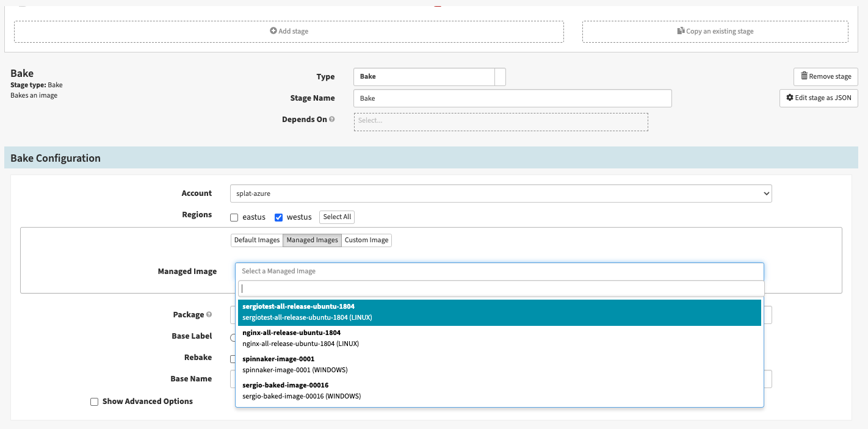Toggle the Show Advanced Options checkbox
Screen dimensions: 868x429
94,402
